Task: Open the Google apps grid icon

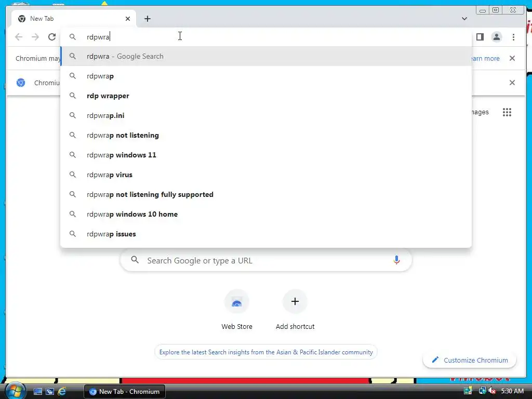Action: pos(507,112)
